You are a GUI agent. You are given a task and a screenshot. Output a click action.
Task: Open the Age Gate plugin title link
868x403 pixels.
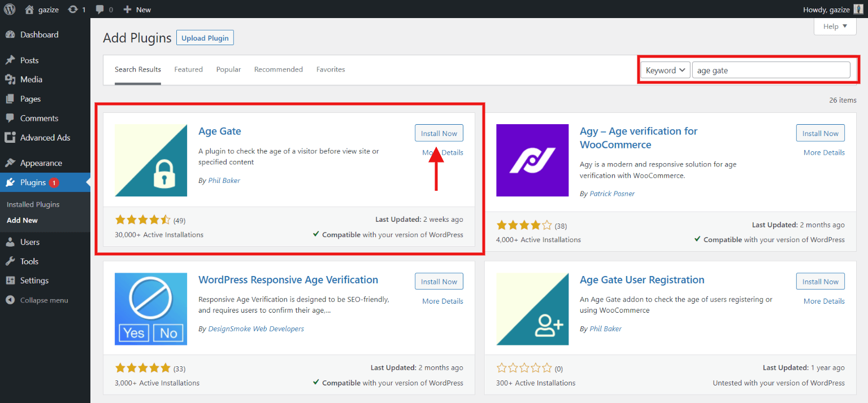(220, 131)
